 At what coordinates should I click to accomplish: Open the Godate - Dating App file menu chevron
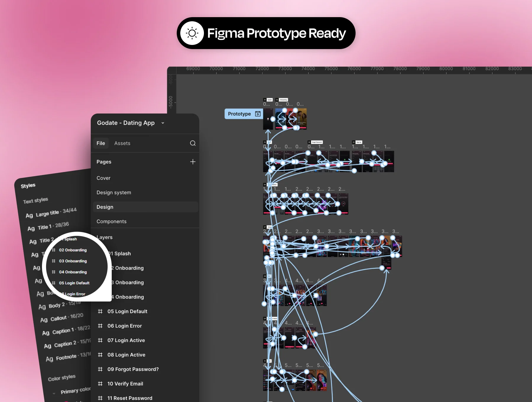click(x=163, y=123)
